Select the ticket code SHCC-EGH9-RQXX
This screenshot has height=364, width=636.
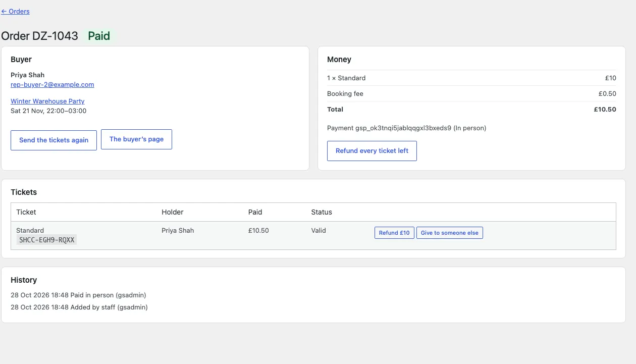47,240
